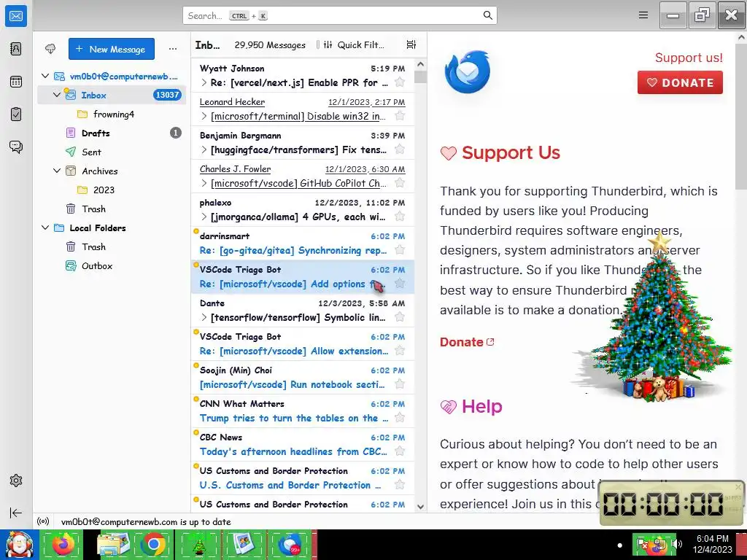Image resolution: width=747 pixels, height=560 pixels.
Task: Open Christmas tree app on taskbar
Action: (x=198, y=544)
